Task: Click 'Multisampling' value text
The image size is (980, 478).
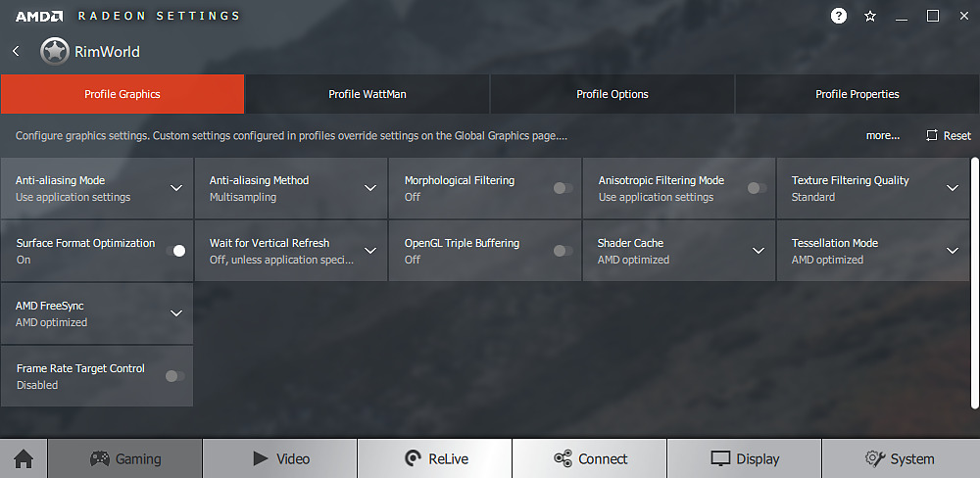Action: coord(242,197)
